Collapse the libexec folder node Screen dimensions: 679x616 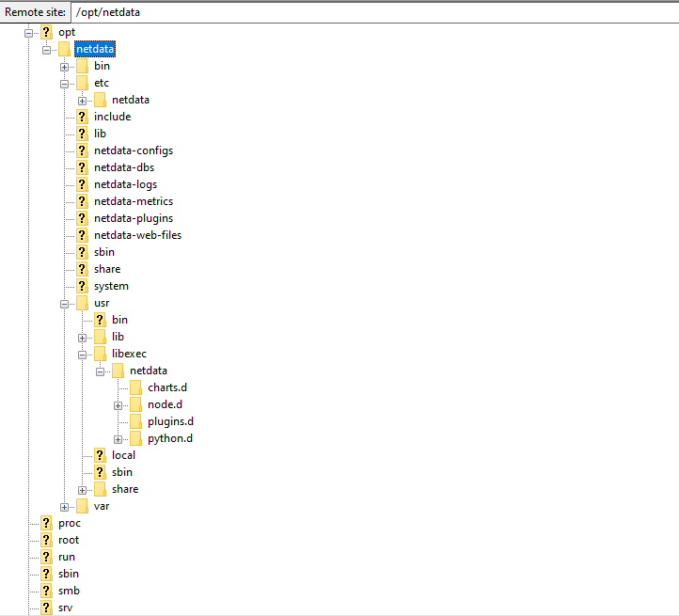pyautogui.click(x=82, y=355)
